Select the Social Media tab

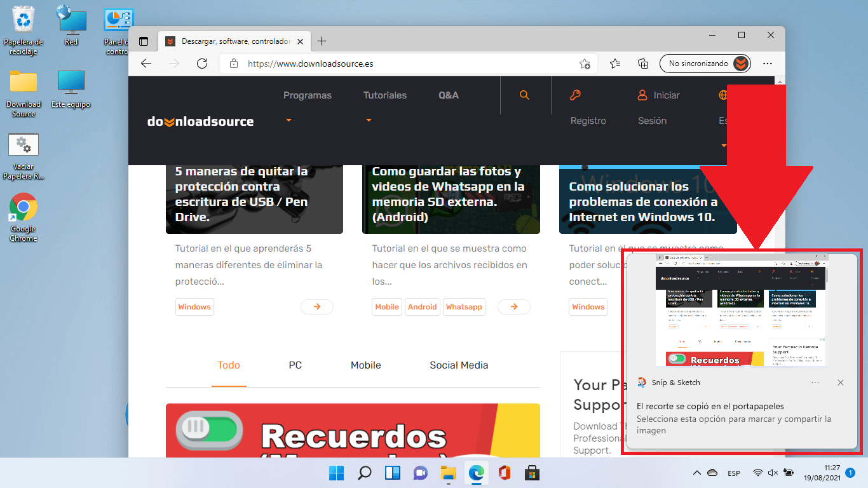(459, 365)
